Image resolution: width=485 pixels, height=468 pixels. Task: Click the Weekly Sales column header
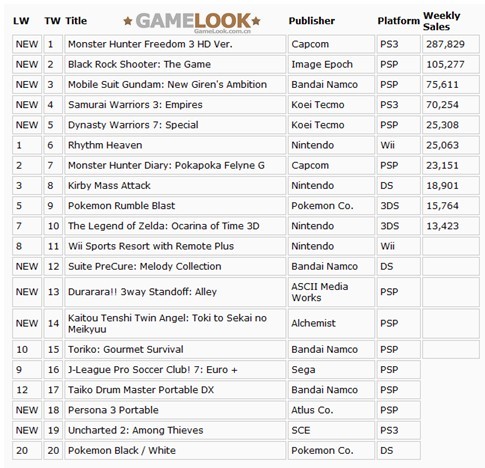point(442,21)
